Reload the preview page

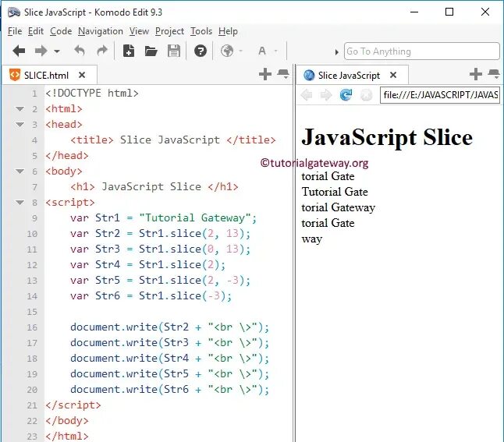[x=346, y=95]
